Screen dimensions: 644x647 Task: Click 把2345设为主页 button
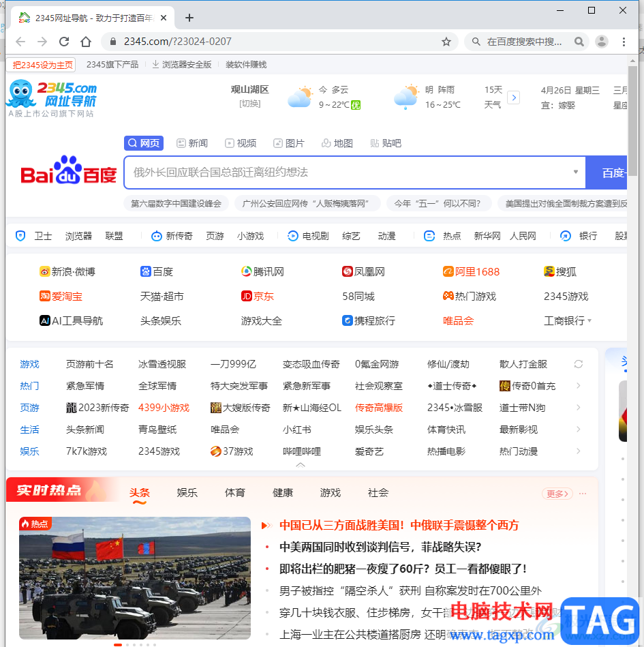[42, 65]
